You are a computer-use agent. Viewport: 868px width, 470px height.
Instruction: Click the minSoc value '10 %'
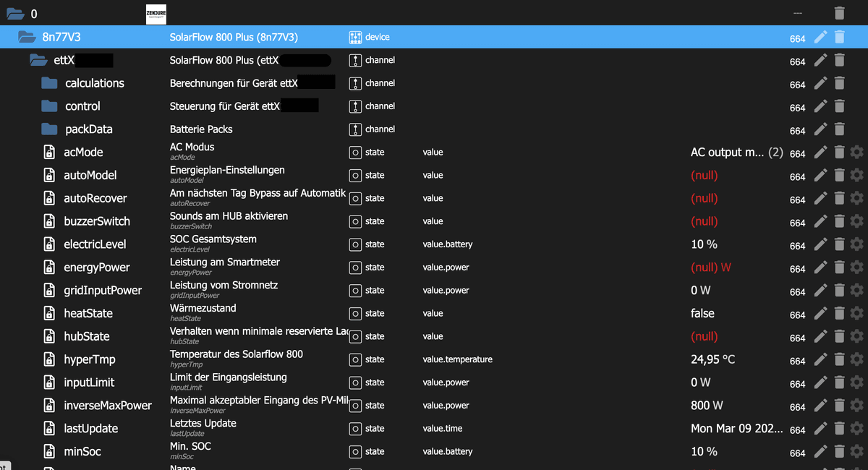click(704, 451)
